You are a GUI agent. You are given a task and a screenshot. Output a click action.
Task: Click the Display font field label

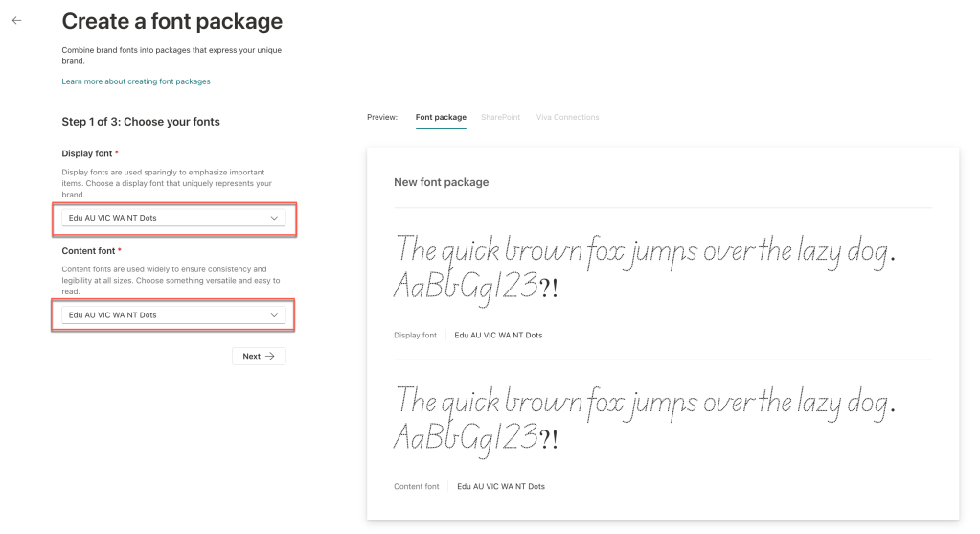click(x=89, y=153)
